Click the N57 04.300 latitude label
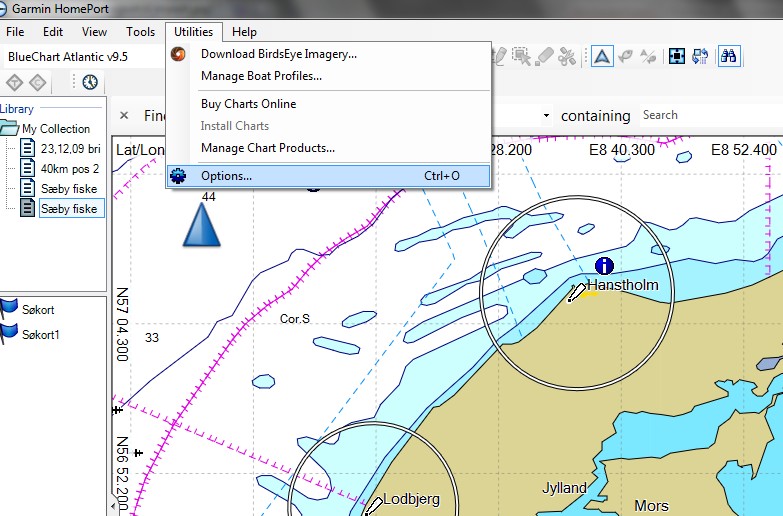Screen dimensions: 783x516 [x=123, y=324]
